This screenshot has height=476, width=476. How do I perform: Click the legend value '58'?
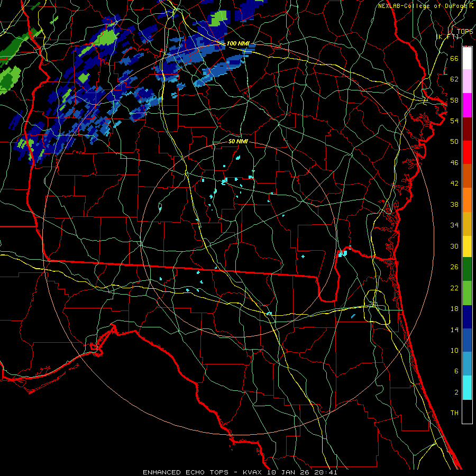454,100
